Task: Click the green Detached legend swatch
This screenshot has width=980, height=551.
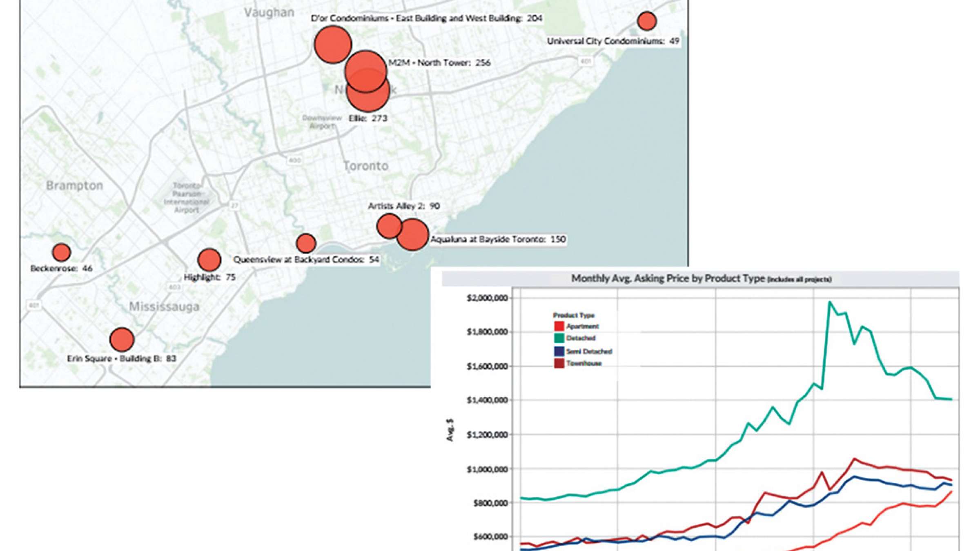Action: [559, 338]
